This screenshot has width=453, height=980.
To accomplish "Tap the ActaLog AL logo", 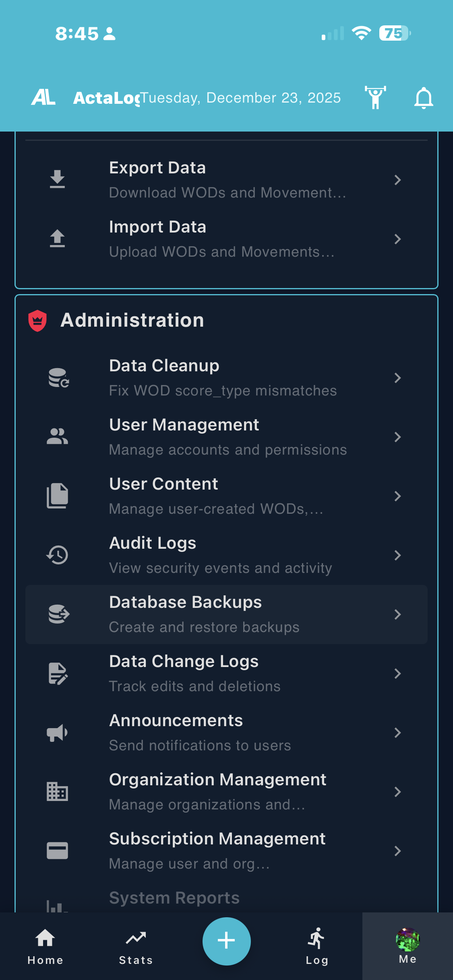I will point(43,98).
